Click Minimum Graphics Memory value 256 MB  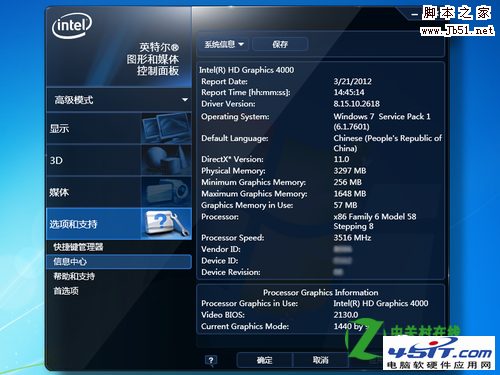[x=348, y=182]
